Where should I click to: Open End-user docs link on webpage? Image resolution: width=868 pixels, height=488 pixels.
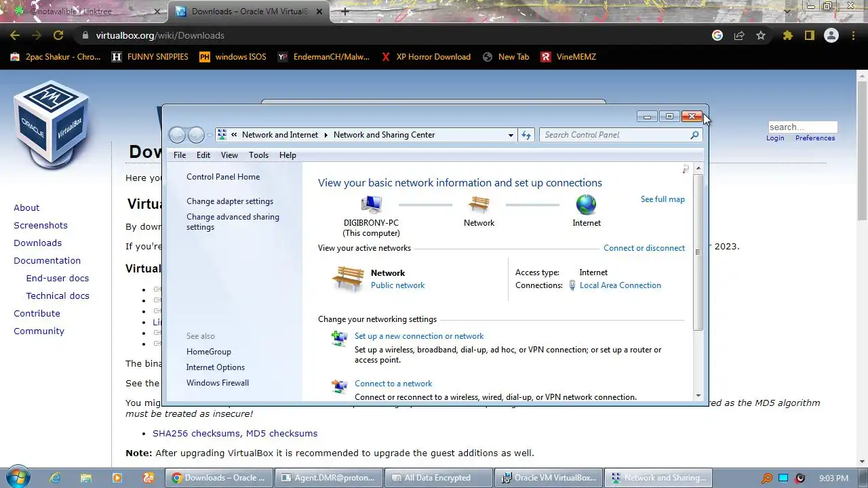coord(58,278)
